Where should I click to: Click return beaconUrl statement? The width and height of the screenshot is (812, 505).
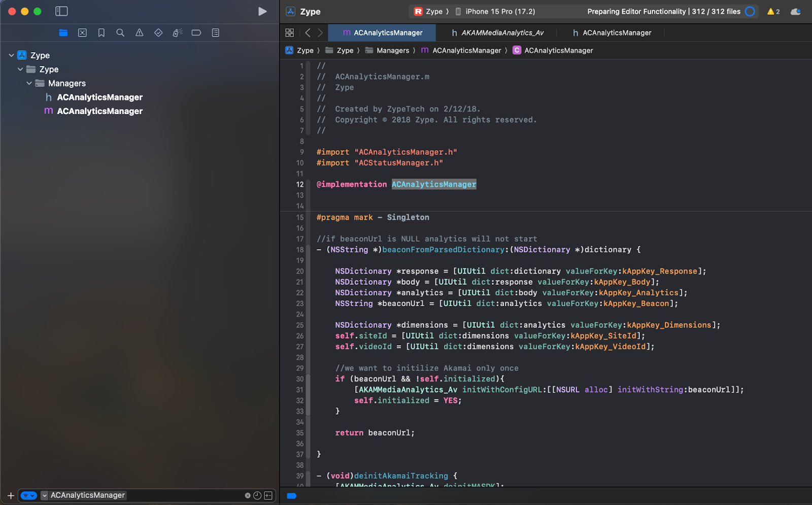pyautogui.click(x=375, y=433)
